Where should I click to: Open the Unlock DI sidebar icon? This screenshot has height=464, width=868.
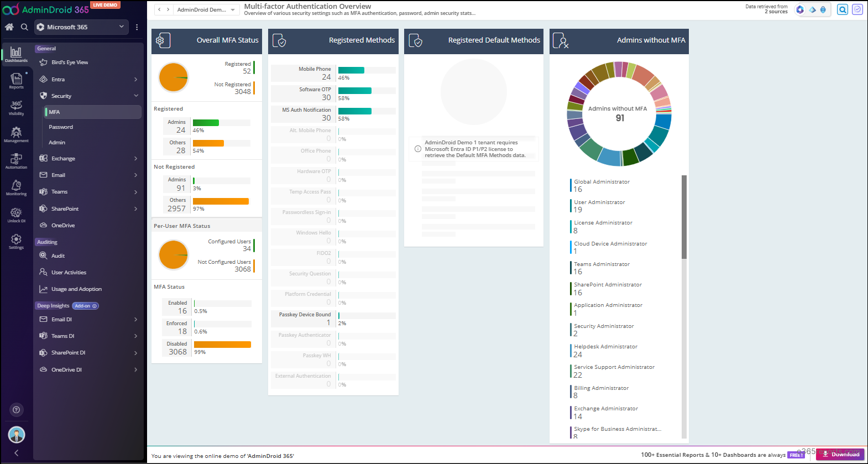click(16, 215)
